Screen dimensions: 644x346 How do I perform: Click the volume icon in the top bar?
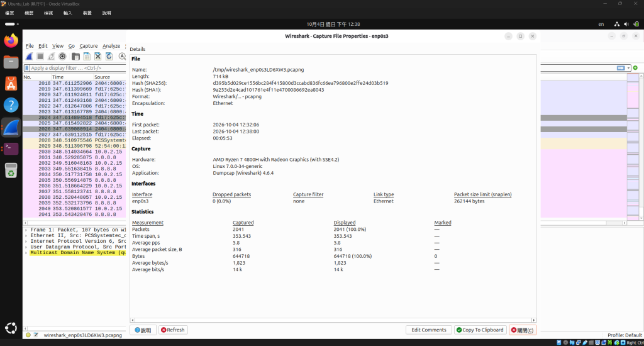point(626,25)
